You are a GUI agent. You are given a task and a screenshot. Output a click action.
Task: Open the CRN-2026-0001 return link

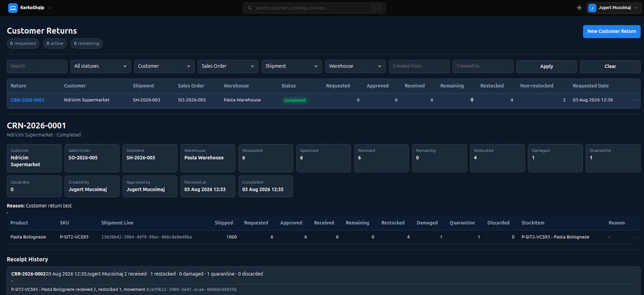[x=27, y=100]
